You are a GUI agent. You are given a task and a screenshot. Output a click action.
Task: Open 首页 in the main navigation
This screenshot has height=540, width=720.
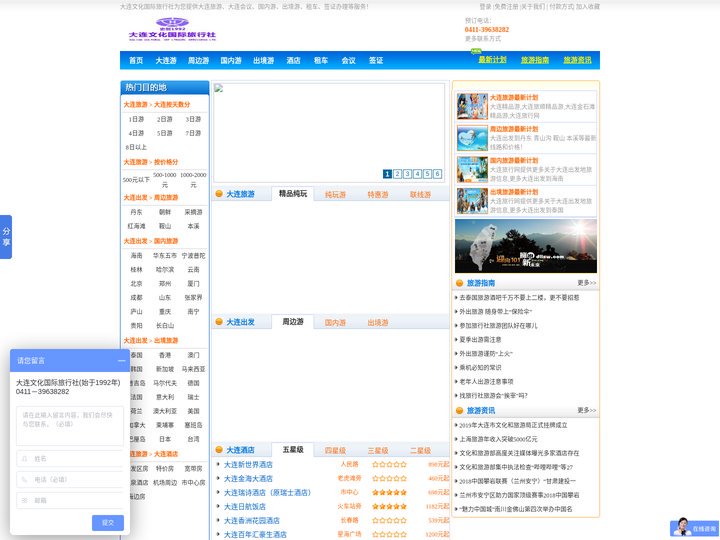tap(136, 60)
